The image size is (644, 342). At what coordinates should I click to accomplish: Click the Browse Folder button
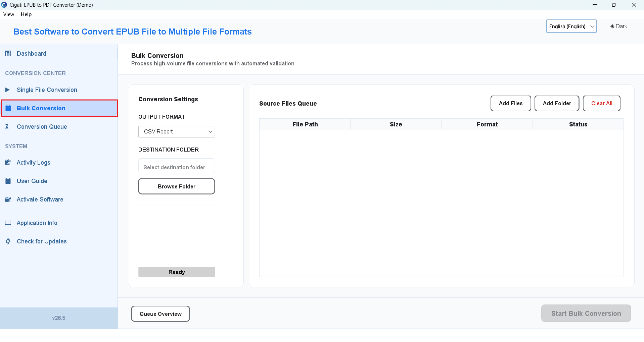(x=177, y=186)
